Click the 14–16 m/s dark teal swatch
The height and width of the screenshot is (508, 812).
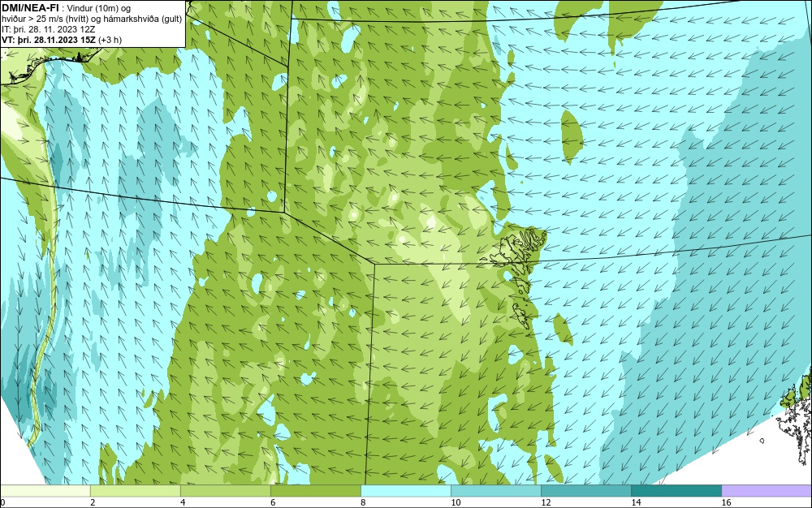click(x=676, y=490)
